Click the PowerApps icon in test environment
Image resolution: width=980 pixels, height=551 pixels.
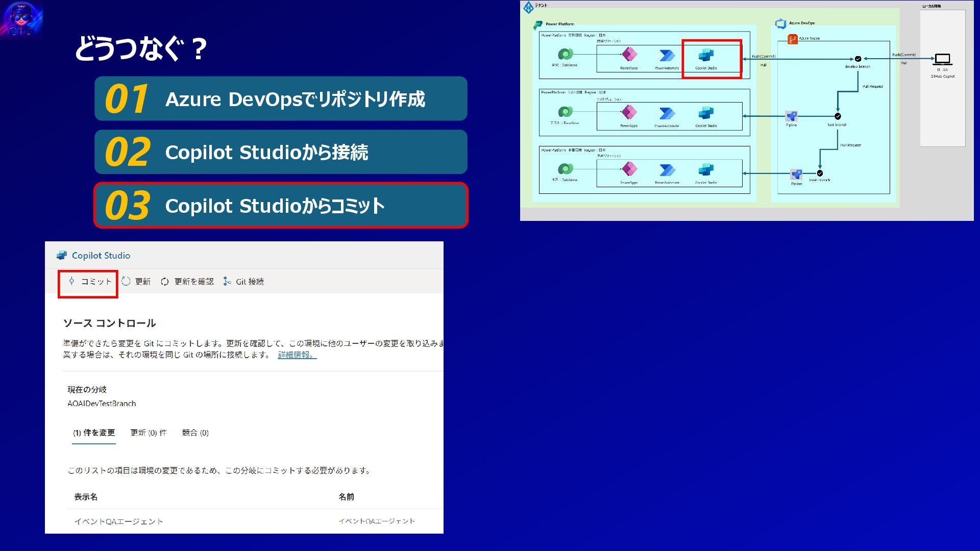click(629, 112)
